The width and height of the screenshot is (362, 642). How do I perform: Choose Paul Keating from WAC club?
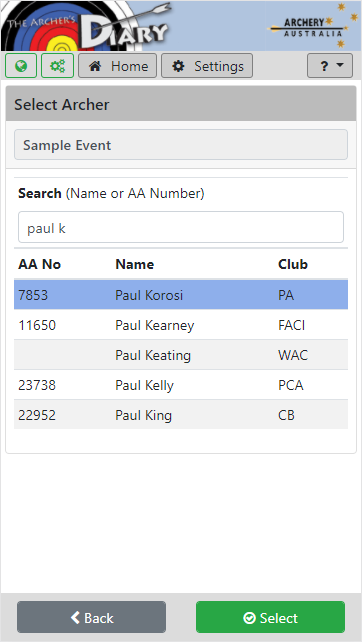[x=181, y=355]
